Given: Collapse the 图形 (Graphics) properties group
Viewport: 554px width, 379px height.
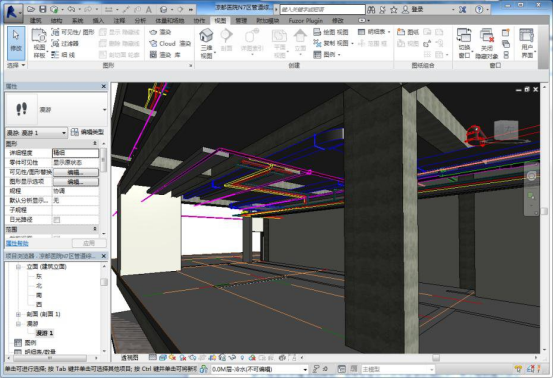Looking at the screenshot, I should (94, 143).
